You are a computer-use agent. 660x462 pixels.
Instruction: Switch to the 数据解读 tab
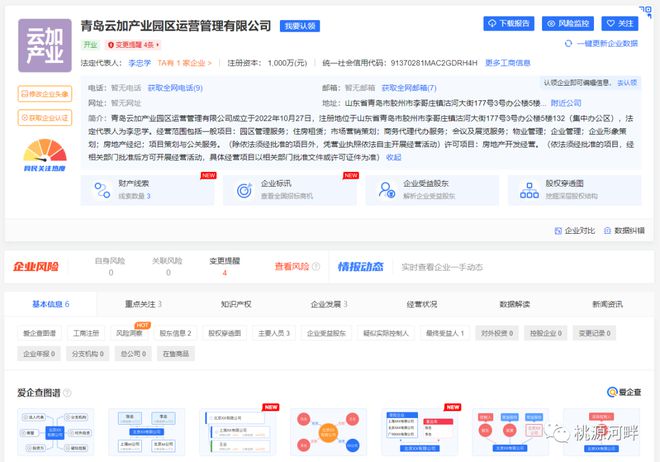coord(514,304)
